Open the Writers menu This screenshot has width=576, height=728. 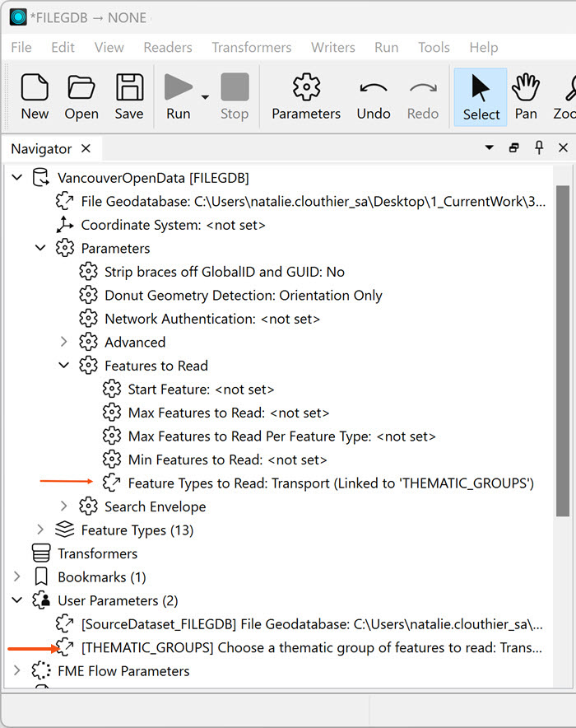click(x=333, y=48)
